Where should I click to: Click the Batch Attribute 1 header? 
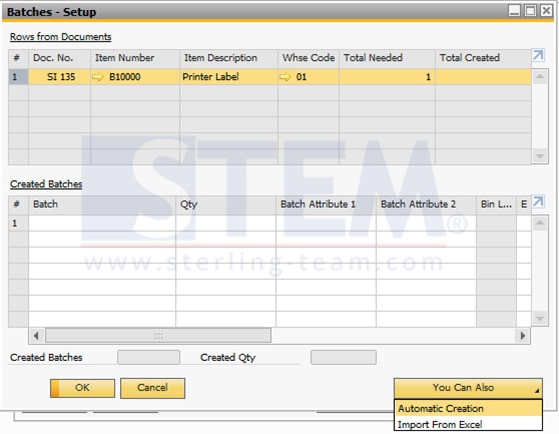click(326, 204)
